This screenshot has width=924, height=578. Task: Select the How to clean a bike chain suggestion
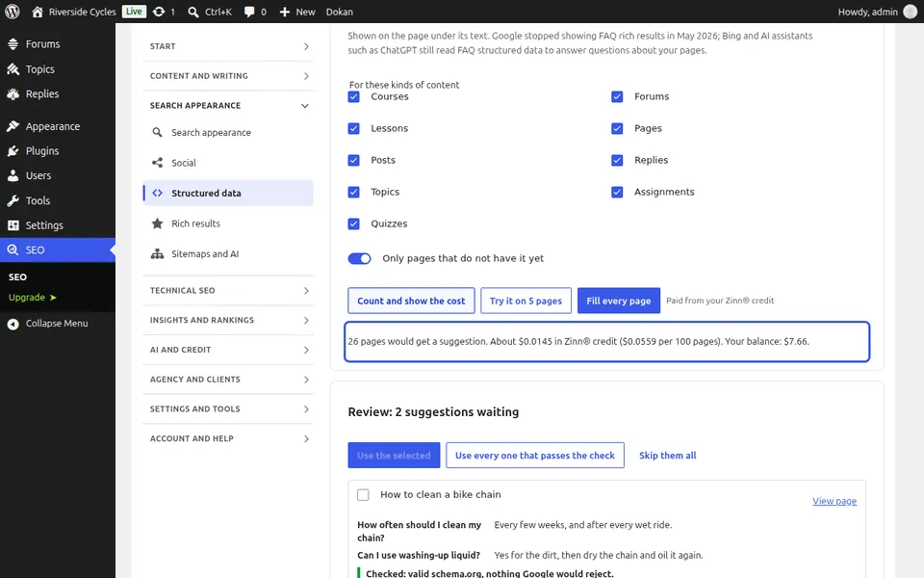tap(363, 495)
